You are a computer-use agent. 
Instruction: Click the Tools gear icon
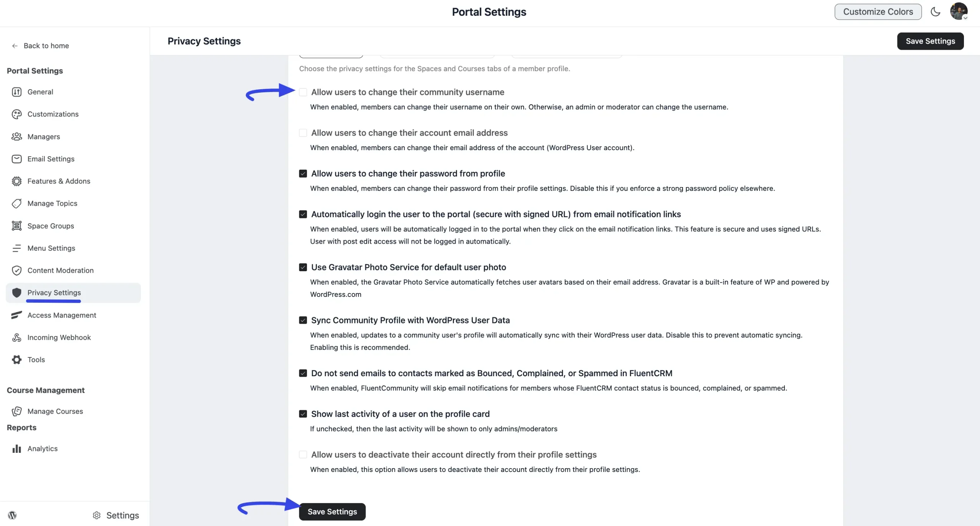16,360
